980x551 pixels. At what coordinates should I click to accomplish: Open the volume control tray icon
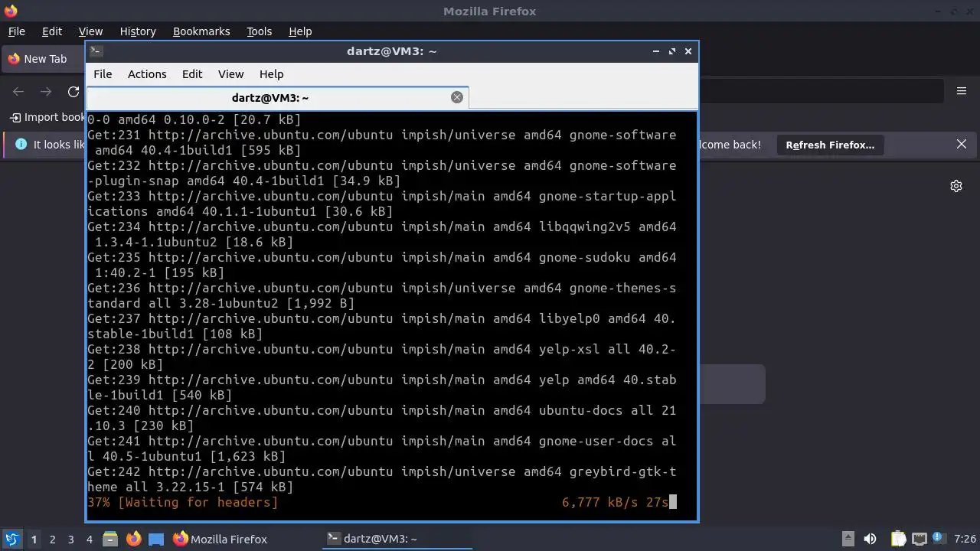[x=870, y=539]
